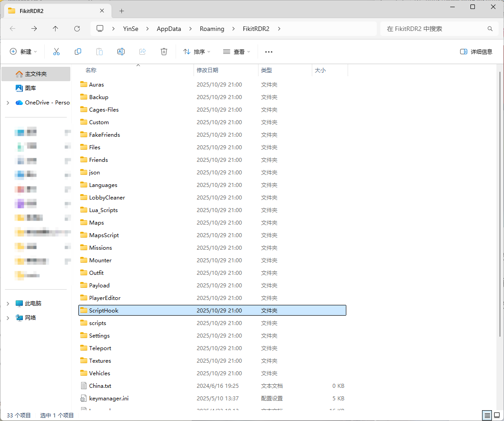
Task: Open the 查看 (View) menu
Action: pos(237,52)
